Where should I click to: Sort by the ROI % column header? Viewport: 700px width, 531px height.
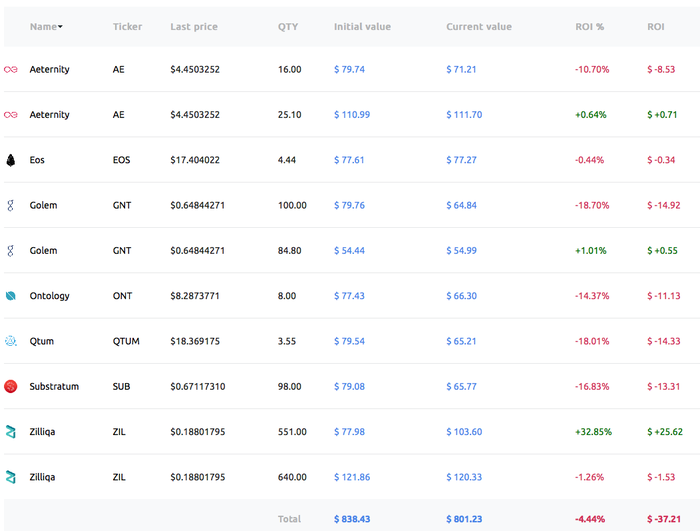(590, 27)
